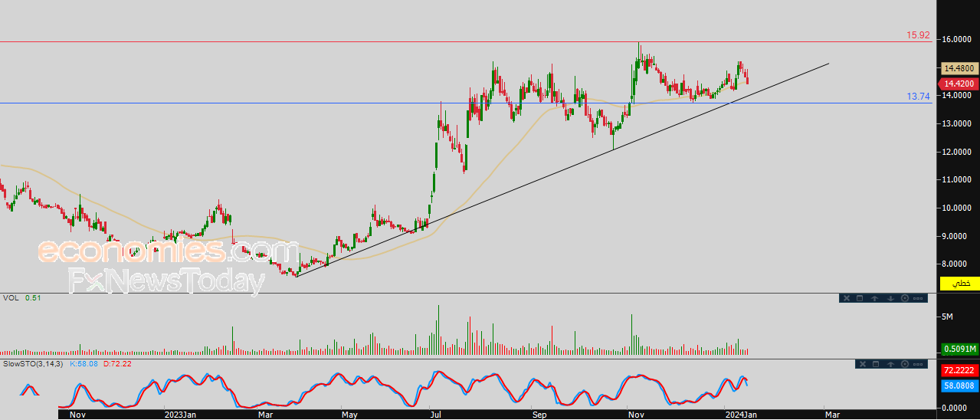Move the SlowSTO panel up

pyautogui.click(x=890, y=364)
